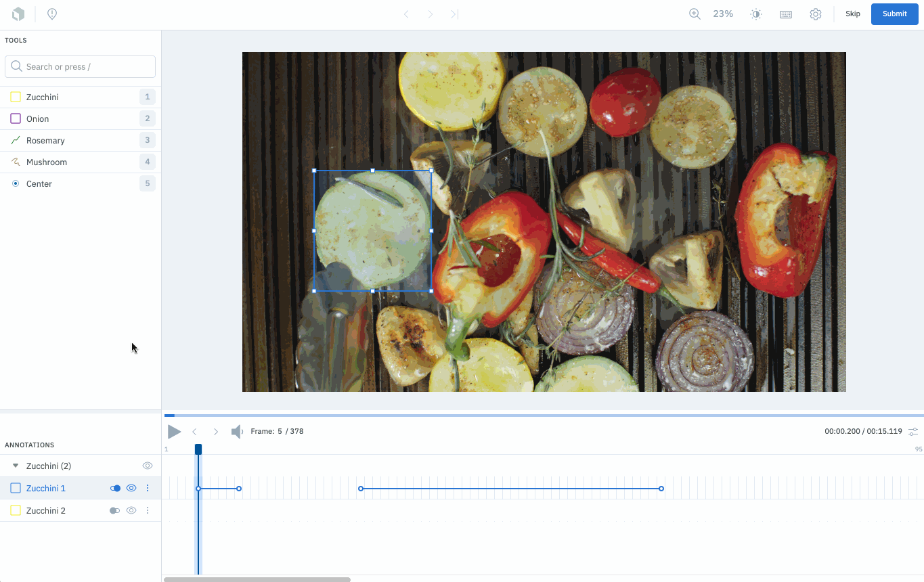The height and width of the screenshot is (582, 924).
Task: Select the Onion tool entry
Action: click(x=80, y=118)
